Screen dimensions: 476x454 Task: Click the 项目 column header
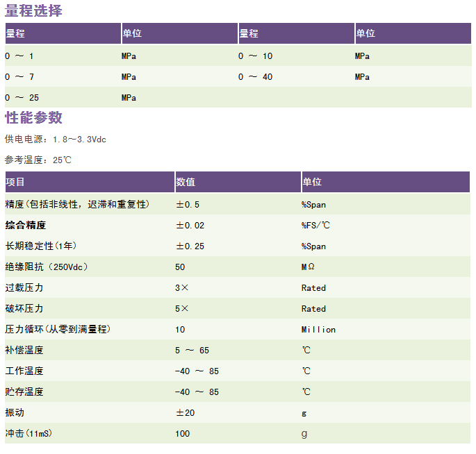(x=15, y=182)
